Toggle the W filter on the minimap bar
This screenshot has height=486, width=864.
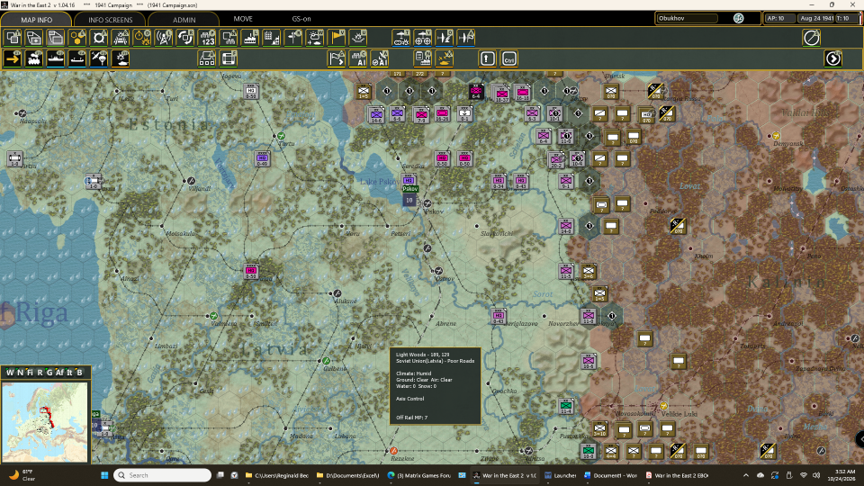[10, 372]
